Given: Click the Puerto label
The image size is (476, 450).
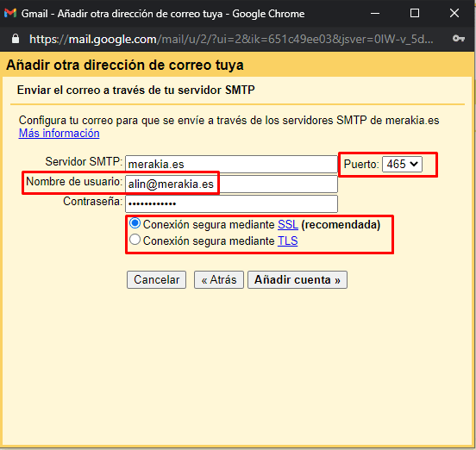Looking at the screenshot, I should click(361, 164).
